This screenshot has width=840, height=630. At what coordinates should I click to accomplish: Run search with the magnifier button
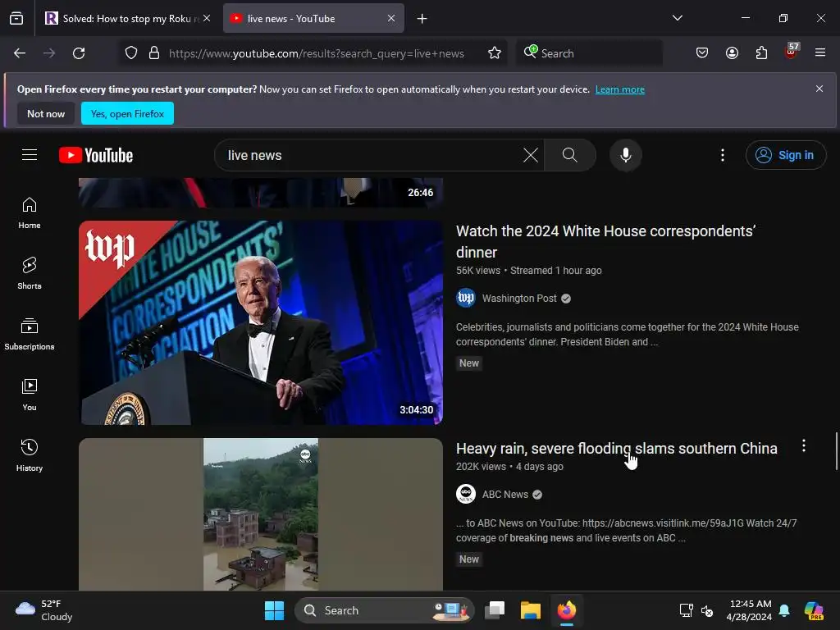click(570, 155)
